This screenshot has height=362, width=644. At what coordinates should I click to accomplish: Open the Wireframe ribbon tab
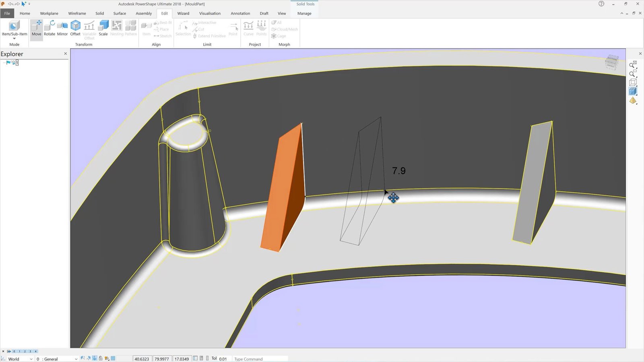77,13
